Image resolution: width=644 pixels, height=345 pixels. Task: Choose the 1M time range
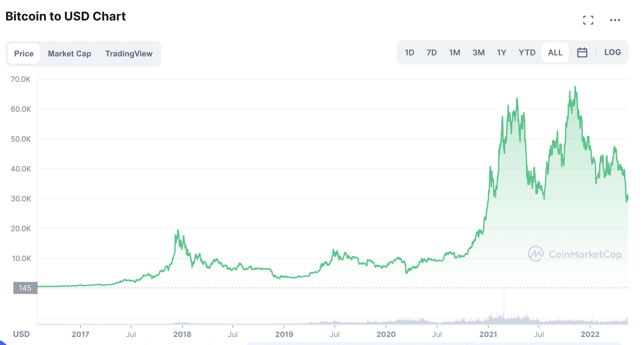tap(454, 53)
